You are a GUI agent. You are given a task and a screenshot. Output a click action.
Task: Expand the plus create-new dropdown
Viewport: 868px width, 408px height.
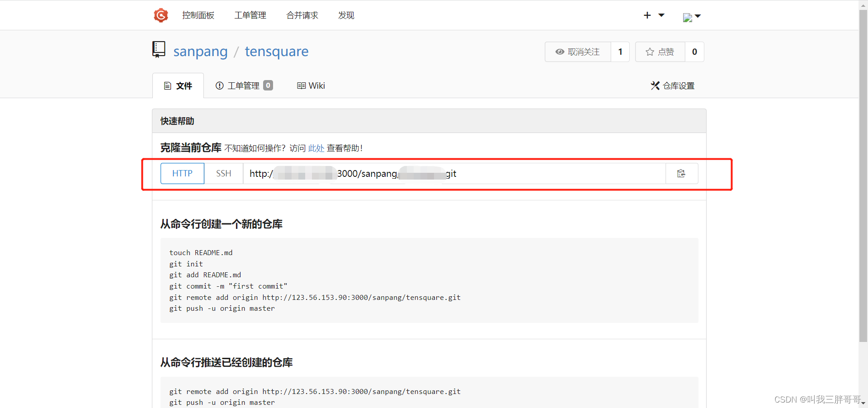(x=654, y=15)
